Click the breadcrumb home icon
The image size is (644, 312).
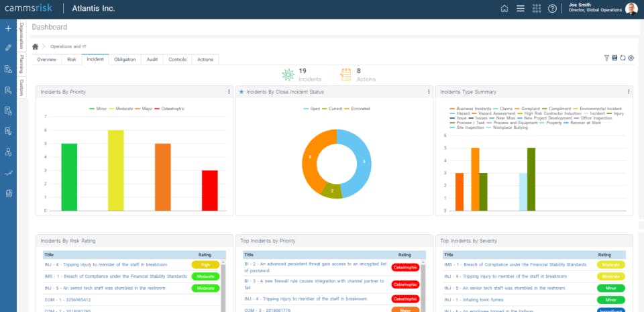point(36,47)
